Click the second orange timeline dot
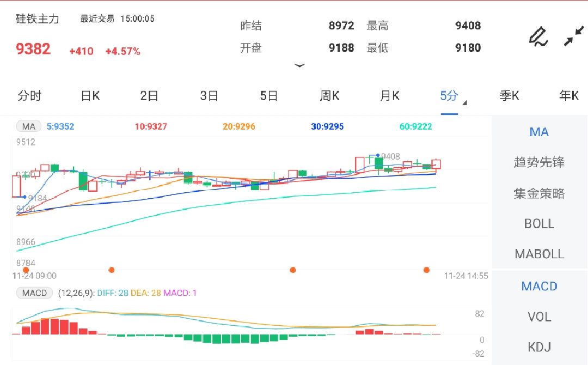Image resolution: width=588 pixels, height=365 pixels. pos(112,270)
